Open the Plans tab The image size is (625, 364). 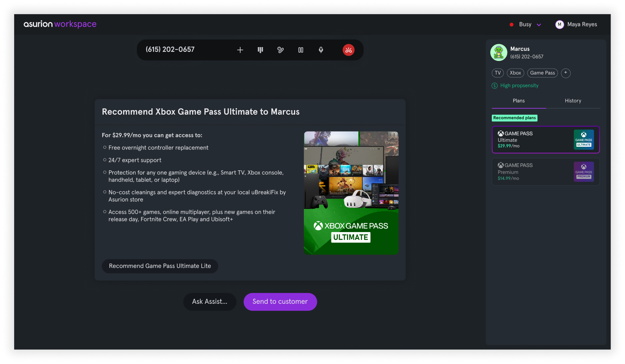[x=519, y=101]
